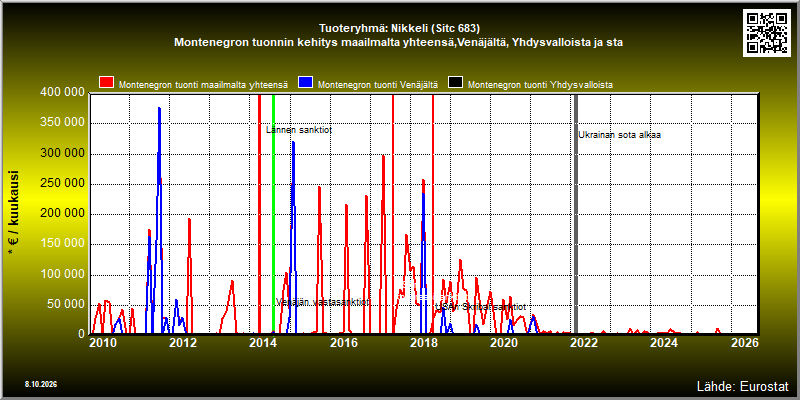This screenshot has height=400, width=800.
Task: Click the 'Lähde: Eurostat' source text
Action: pyautogui.click(x=742, y=386)
